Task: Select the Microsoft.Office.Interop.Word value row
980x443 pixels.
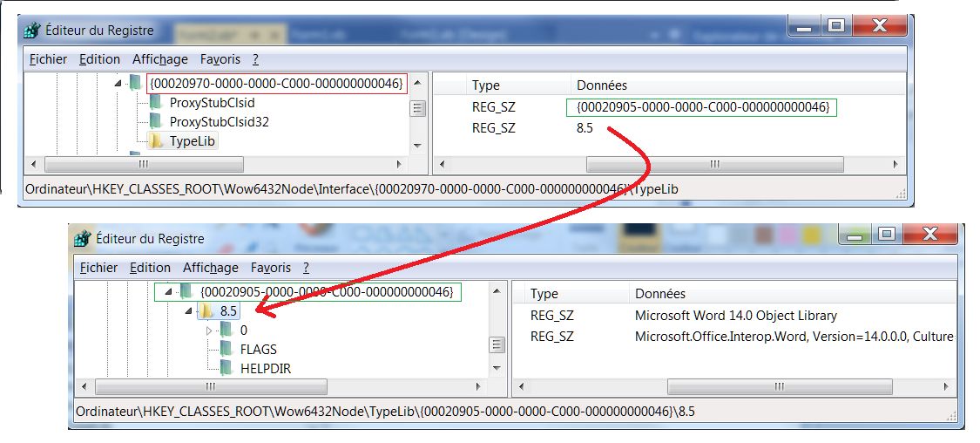Action: coord(794,336)
